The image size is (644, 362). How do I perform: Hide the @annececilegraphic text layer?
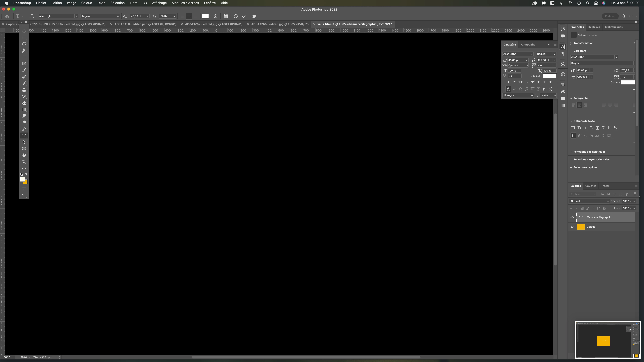(572, 217)
